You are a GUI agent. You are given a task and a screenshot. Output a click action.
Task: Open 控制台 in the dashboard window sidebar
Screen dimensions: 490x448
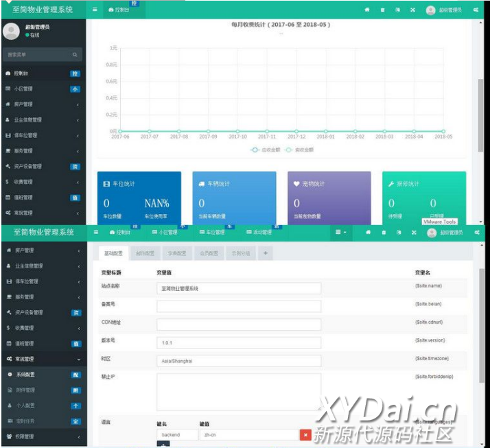click(x=44, y=73)
